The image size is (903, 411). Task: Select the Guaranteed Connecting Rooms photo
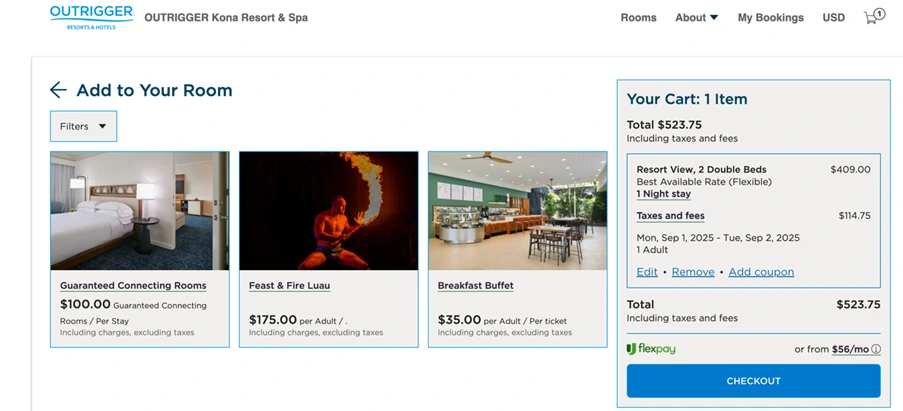point(140,211)
